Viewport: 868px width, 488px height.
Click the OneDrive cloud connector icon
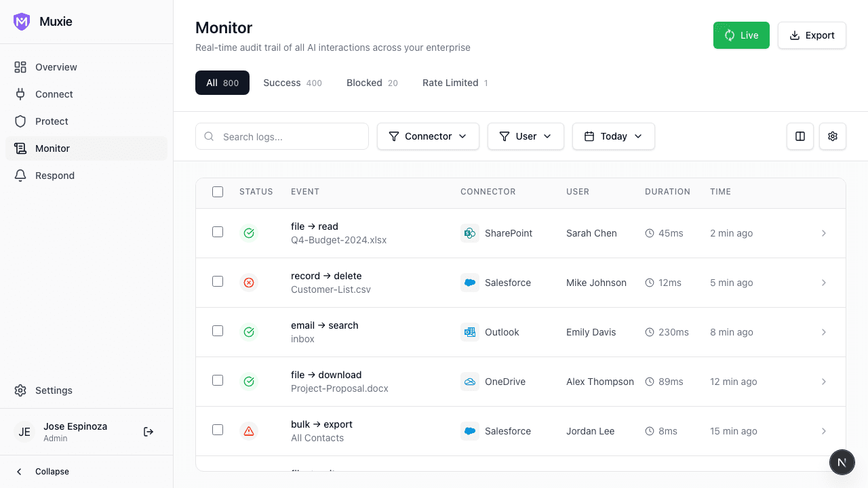coord(469,382)
